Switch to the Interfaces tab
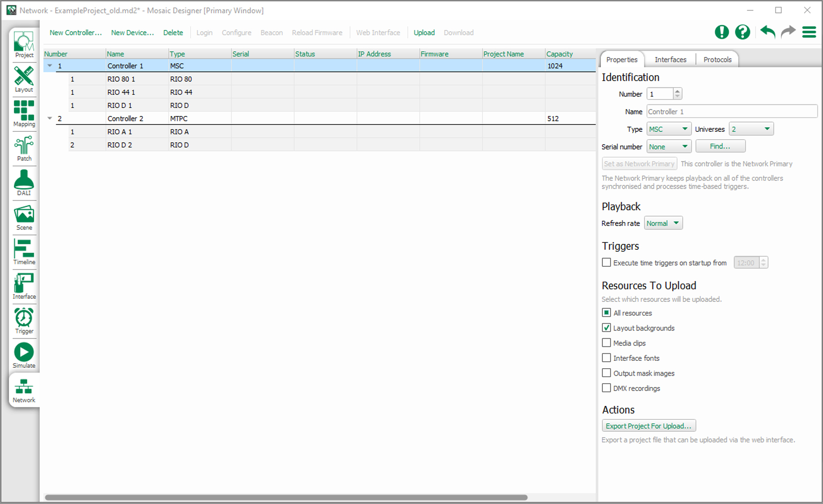 670,59
